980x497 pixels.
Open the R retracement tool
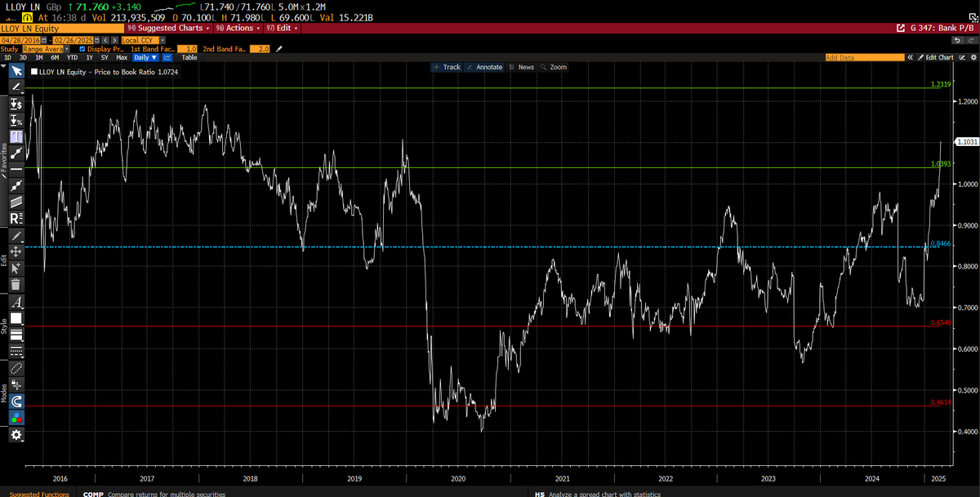click(16, 218)
